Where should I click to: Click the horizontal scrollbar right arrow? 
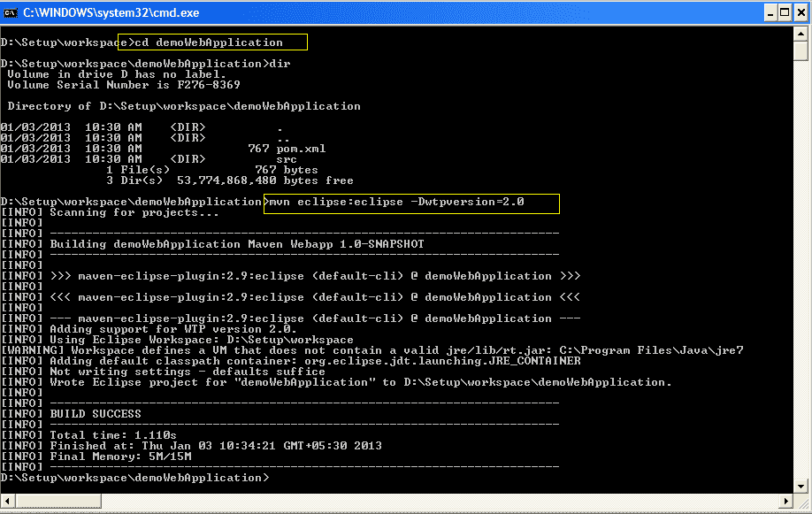point(786,501)
